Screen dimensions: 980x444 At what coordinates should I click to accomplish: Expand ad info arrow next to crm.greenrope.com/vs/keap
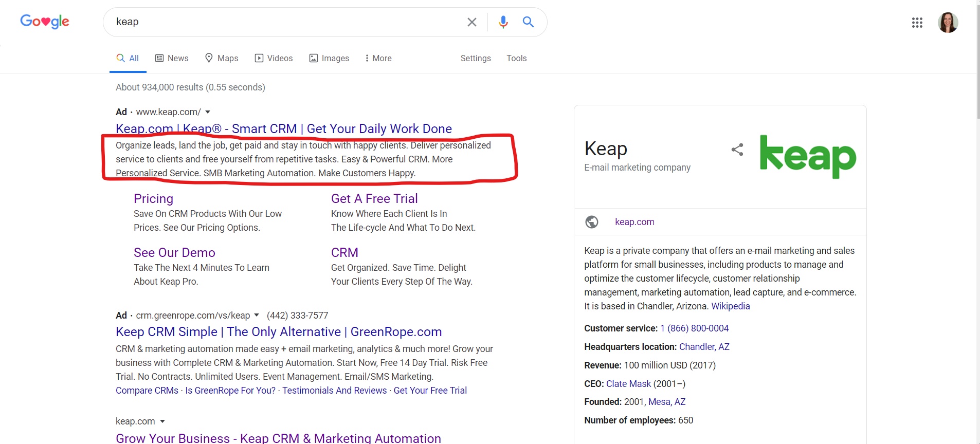[257, 315]
